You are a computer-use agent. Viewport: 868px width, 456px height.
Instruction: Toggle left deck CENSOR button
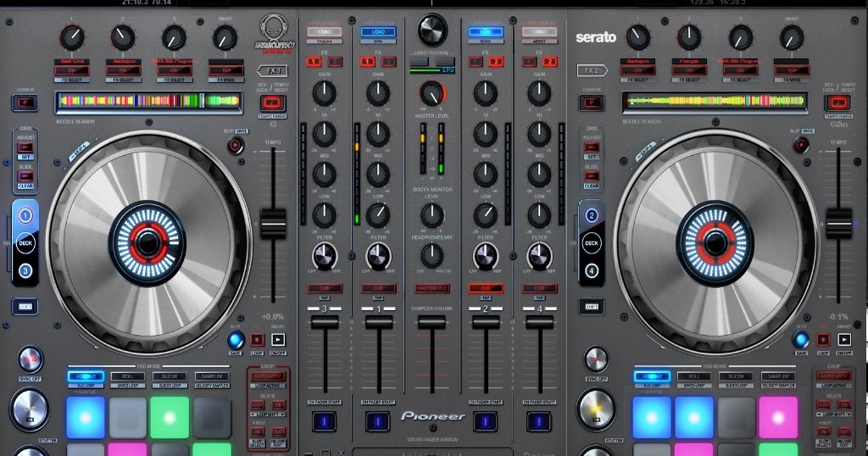(25, 103)
